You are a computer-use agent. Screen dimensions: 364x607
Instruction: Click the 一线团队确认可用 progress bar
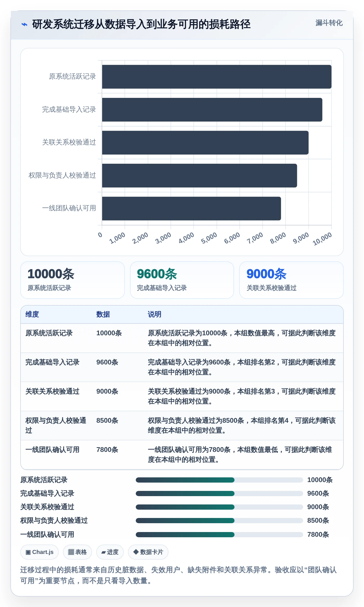click(219, 534)
